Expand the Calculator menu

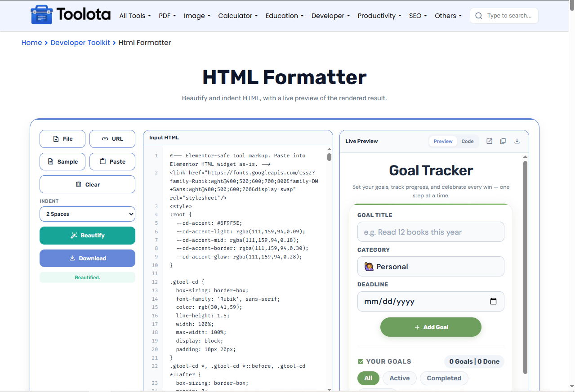pos(238,16)
